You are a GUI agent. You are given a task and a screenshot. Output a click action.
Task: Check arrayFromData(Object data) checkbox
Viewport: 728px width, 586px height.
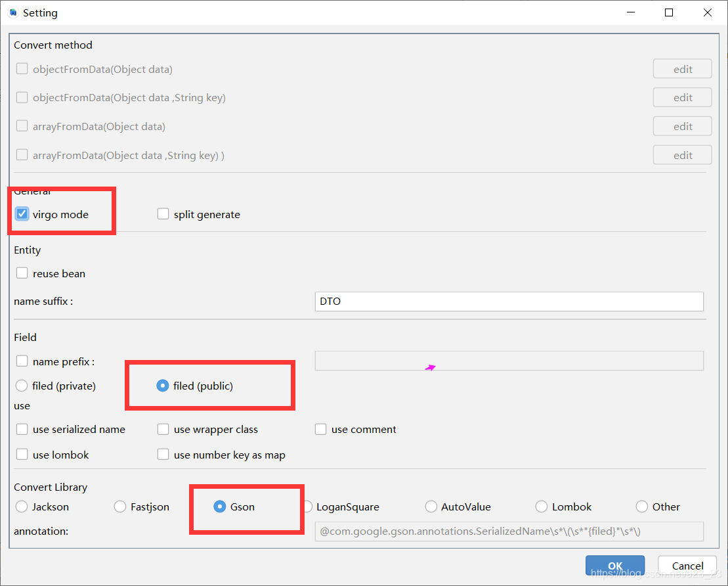point(22,126)
